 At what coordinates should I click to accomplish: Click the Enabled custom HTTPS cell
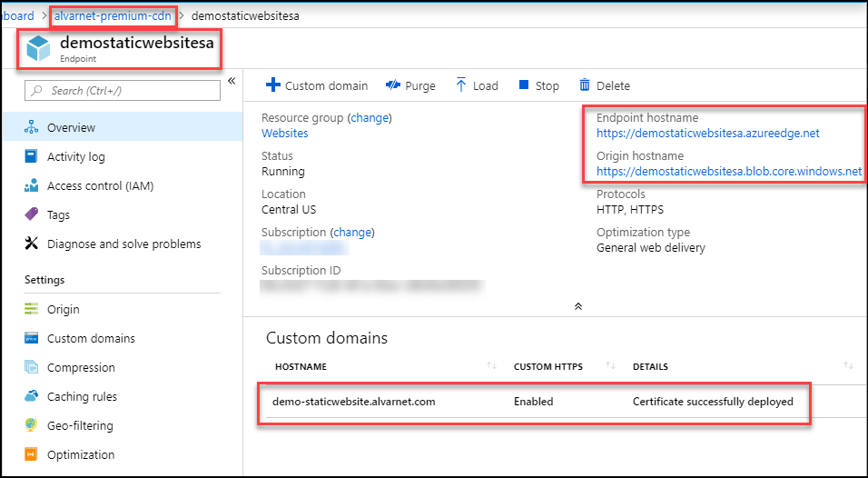tap(533, 402)
